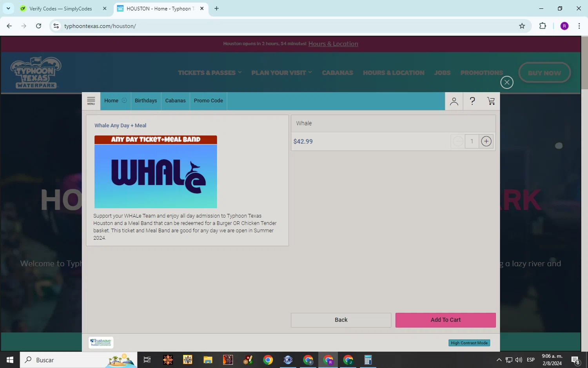Go back with browser back arrow
588x368 pixels.
[9, 26]
